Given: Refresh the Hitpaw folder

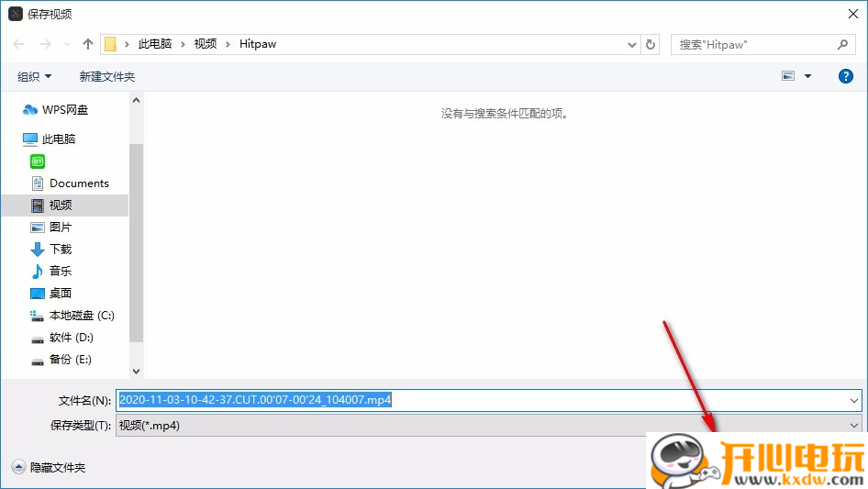Looking at the screenshot, I should (651, 44).
